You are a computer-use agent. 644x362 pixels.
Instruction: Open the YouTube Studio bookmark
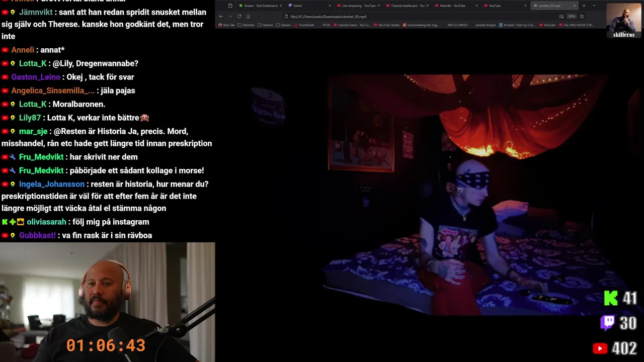pos(386,25)
